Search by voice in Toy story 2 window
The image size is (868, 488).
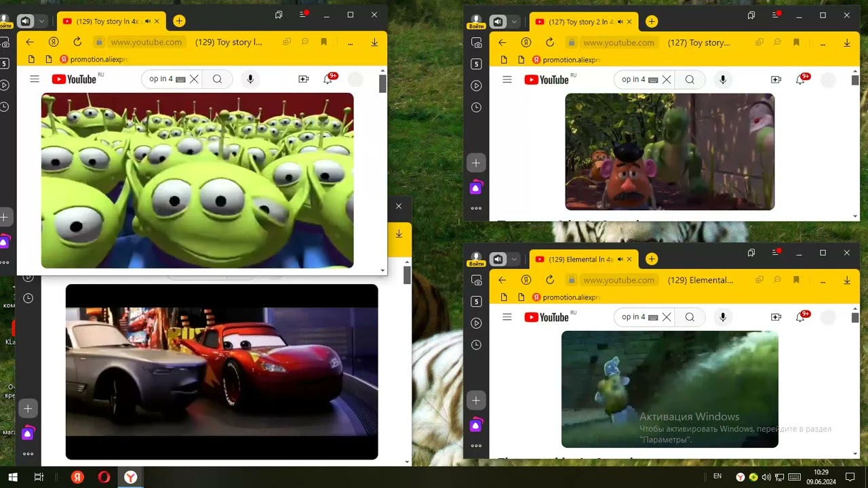(x=723, y=79)
